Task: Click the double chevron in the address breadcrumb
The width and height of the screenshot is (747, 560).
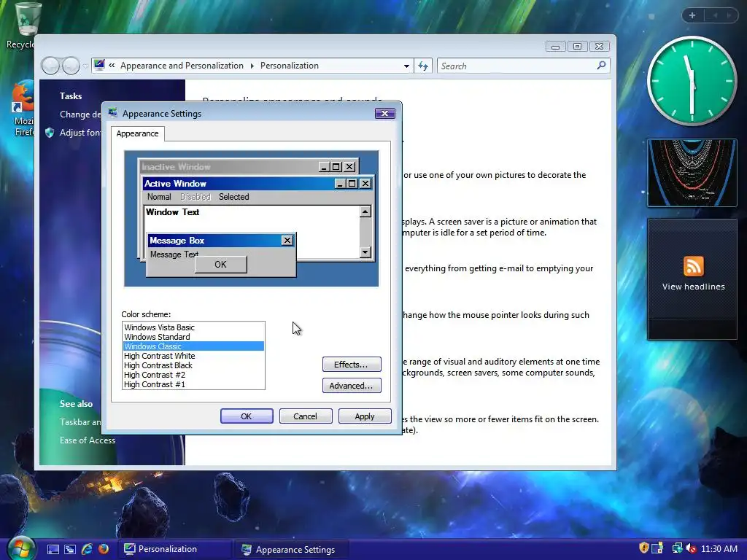Action: (x=112, y=66)
